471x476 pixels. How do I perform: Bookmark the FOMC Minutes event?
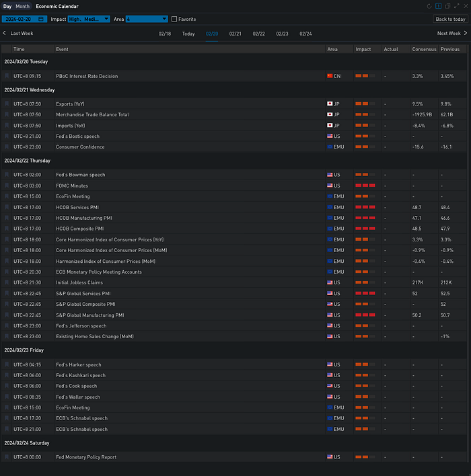click(7, 186)
